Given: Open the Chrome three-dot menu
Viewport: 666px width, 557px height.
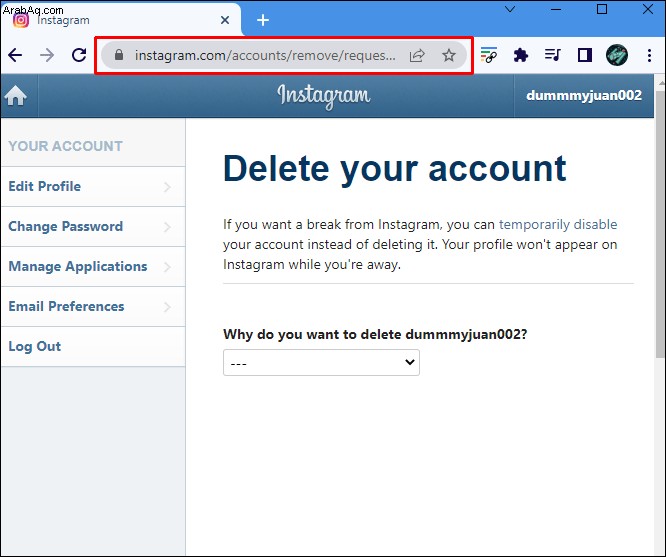Looking at the screenshot, I should click(x=649, y=55).
